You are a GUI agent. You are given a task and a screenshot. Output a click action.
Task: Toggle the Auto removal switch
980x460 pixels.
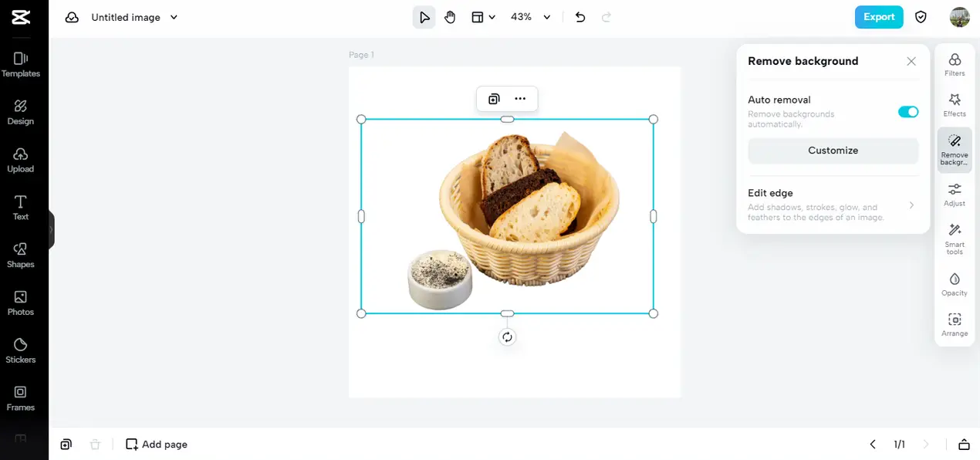coord(908,112)
